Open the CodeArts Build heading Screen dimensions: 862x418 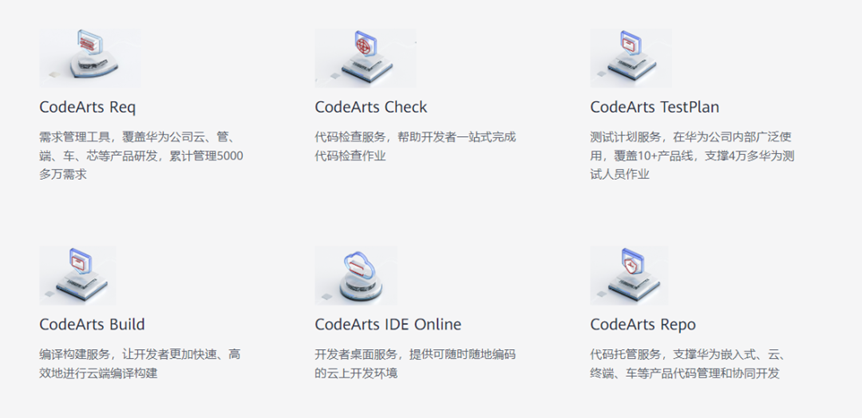click(x=92, y=324)
